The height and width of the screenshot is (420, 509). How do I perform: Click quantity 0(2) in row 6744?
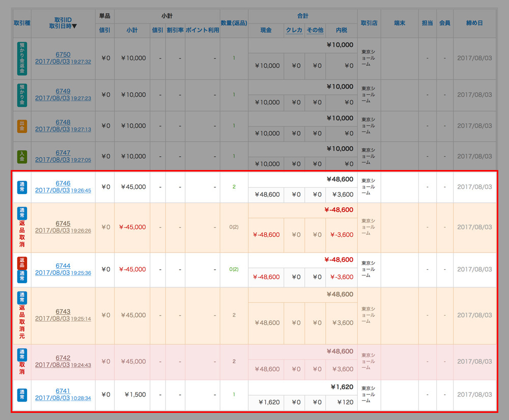coord(234,269)
